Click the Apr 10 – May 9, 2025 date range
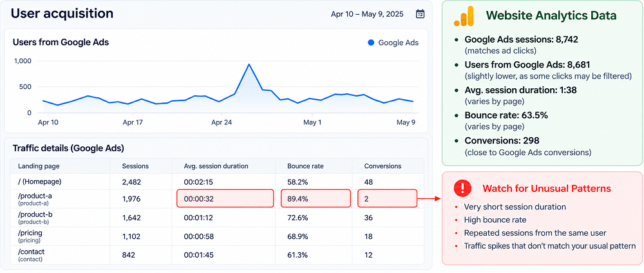The height and width of the screenshot is (273, 644). [x=367, y=14]
